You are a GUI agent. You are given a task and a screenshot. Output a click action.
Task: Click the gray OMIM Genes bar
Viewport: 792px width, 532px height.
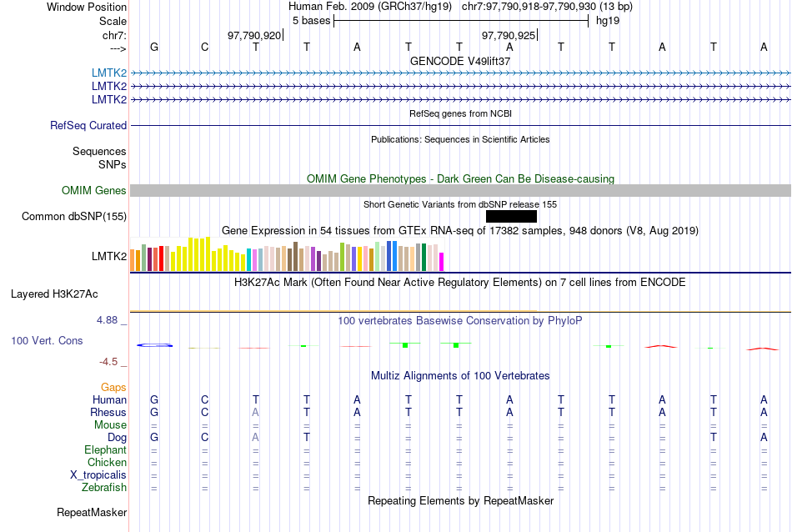click(460, 190)
